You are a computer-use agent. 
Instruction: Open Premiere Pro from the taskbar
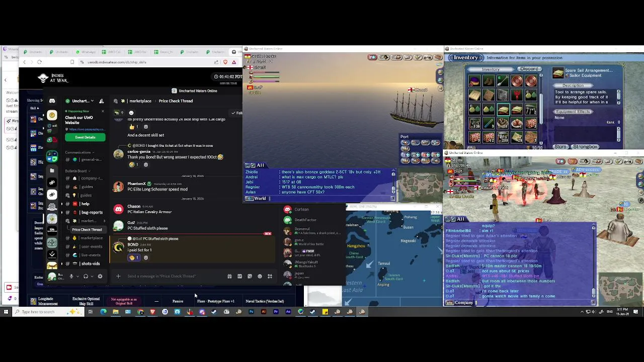tap(276, 312)
